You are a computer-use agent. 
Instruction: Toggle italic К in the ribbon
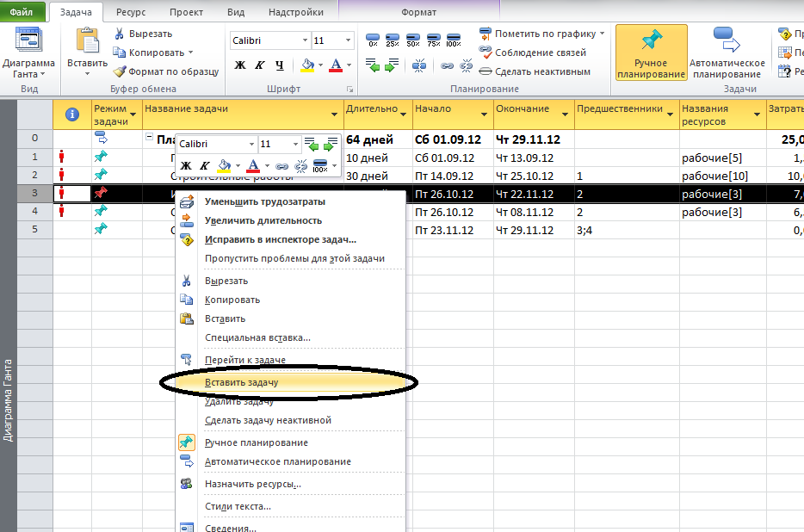pos(259,65)
